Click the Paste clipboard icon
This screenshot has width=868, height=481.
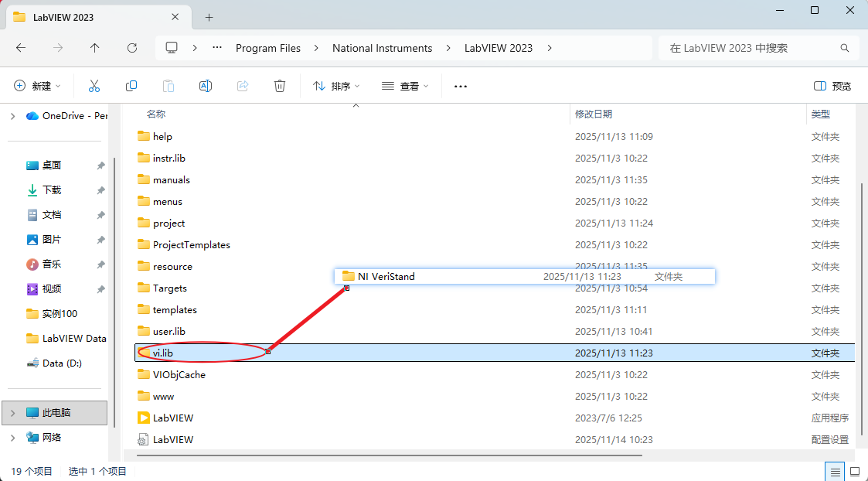168,86
